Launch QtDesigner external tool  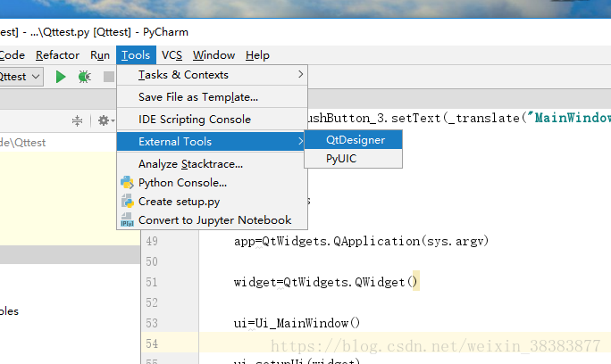click(x=354, y=140)
